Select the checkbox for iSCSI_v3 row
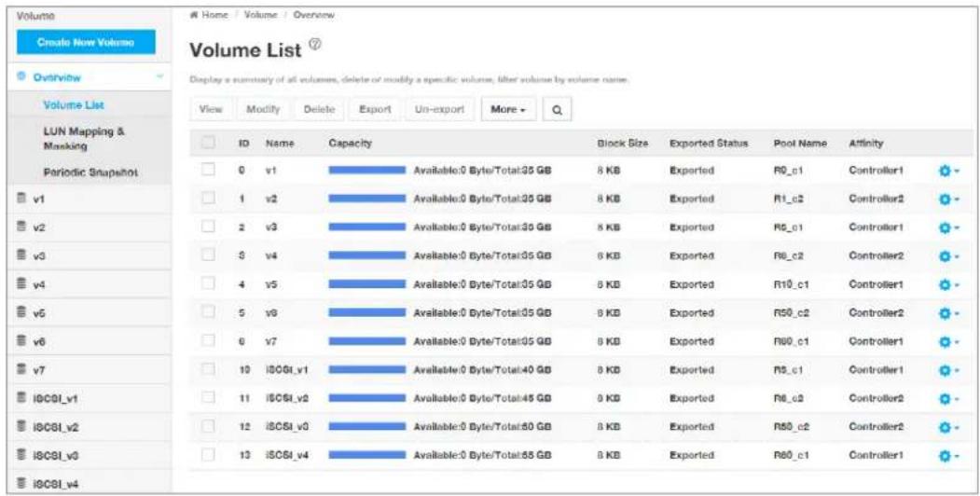Screen dimensions: 980x496 [x=208, y=427]
